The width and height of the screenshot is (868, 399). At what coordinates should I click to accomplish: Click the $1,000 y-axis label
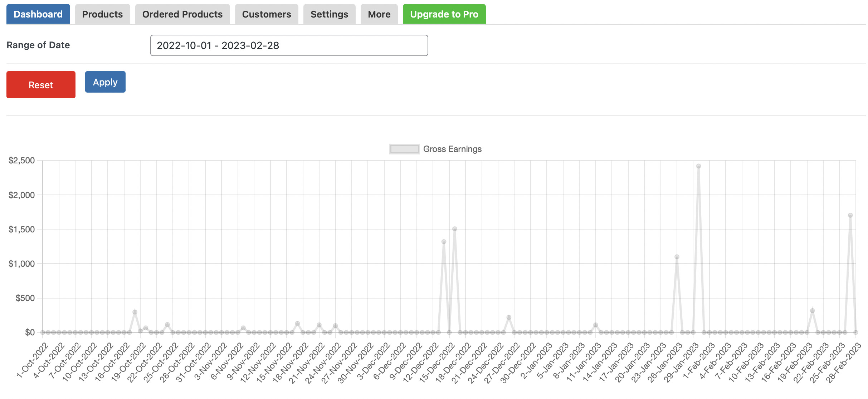click(x=22, y=263)
